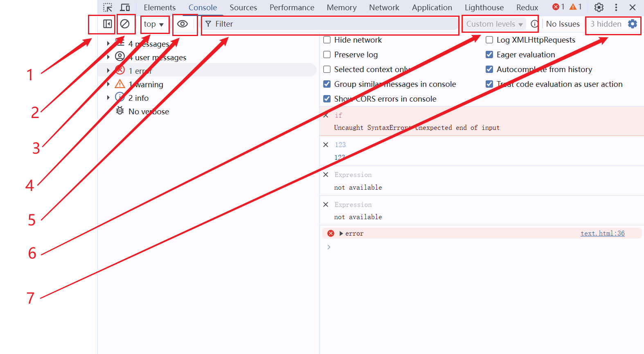
Task: Click the warning triangle icon in the sidebar
Action: pos(120,84)
